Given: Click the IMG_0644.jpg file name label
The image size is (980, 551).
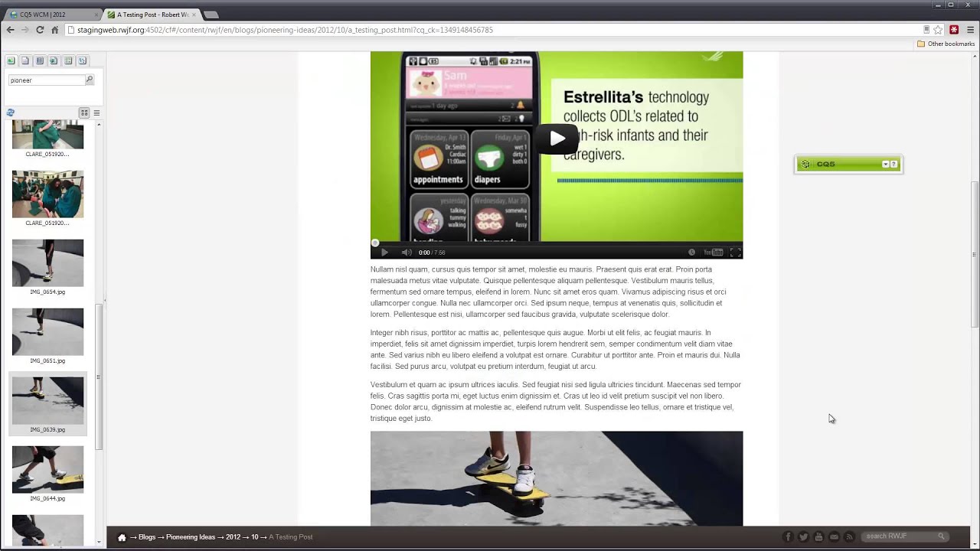Looking at the screenshot, I should (47, 498).
